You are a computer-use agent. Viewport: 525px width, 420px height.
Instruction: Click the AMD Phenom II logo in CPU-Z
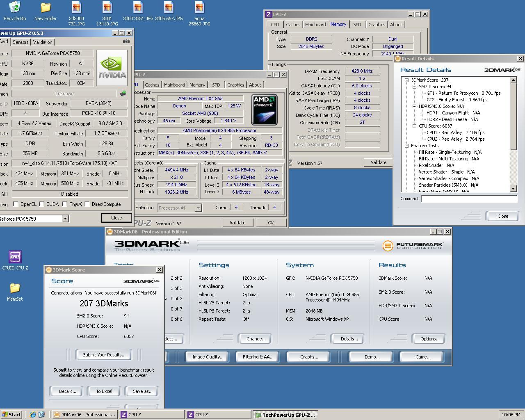pyautogui.click(x=265, y=110)
